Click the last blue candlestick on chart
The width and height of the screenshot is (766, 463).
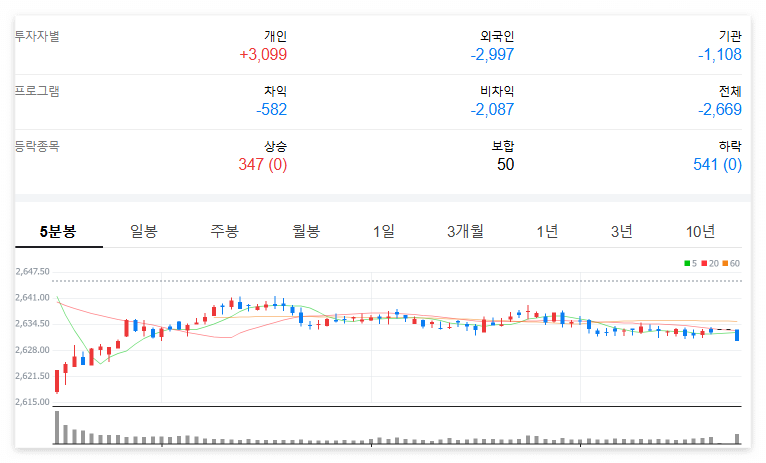coord(737,335)
